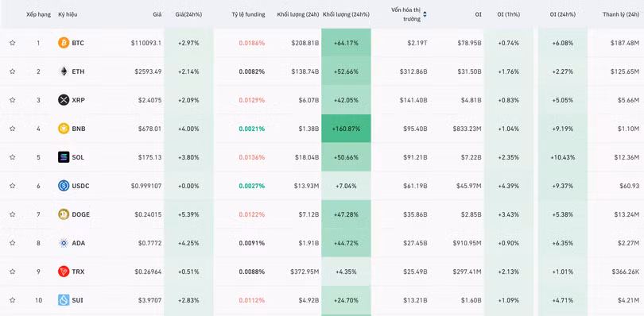The height and width of the screenshot is (316, 644).
Task: Star the TRX row
Action: [x=12, y=272]
